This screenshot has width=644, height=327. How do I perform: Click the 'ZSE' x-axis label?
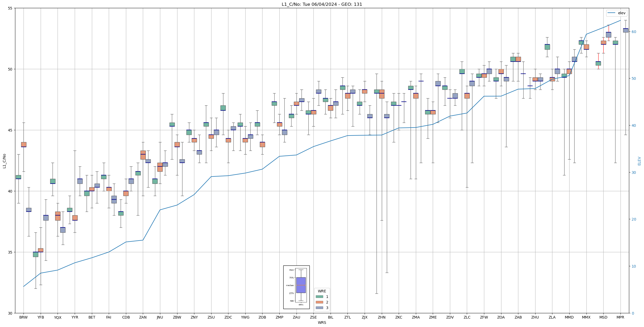[x=313, y=317]
